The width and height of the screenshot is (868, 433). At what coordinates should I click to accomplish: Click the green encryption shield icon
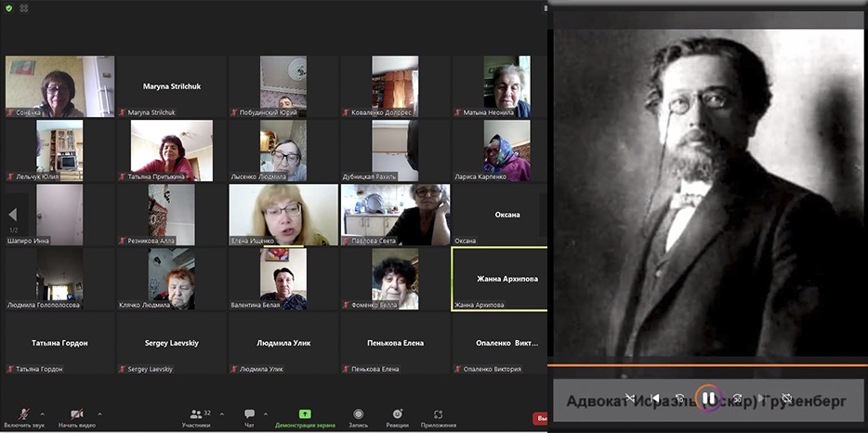tap(8, 10)
